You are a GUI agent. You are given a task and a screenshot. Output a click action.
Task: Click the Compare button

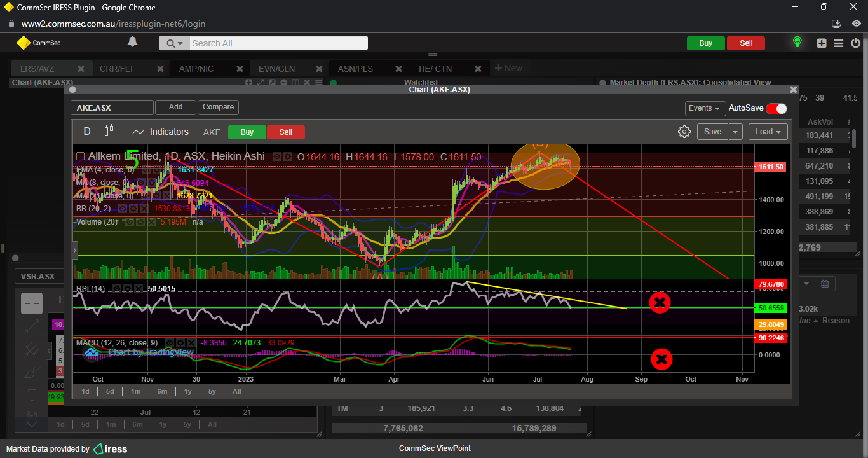pyautogui.click(x=218, y=107)
